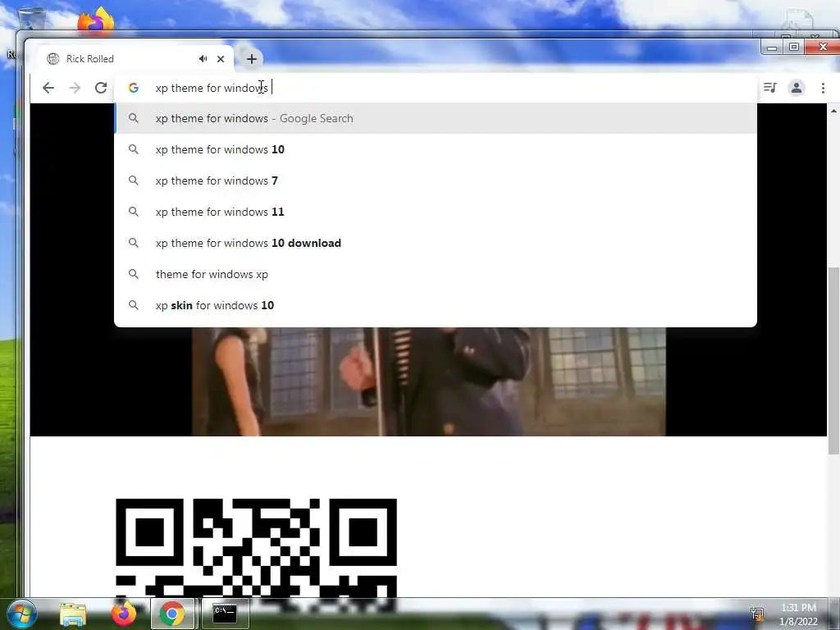Open a new tab with plus button
The width and height of the screenshot is (840, 630).
tap(251, 59)
